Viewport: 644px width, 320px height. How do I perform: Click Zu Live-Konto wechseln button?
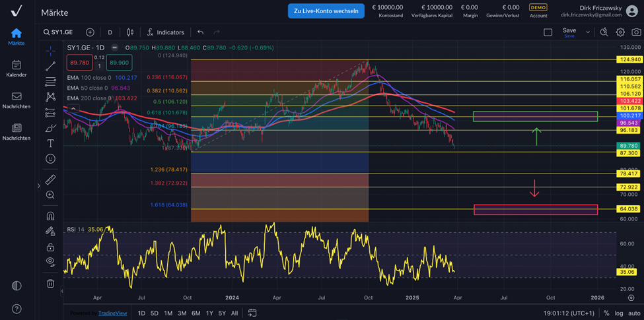coord(326,11)
